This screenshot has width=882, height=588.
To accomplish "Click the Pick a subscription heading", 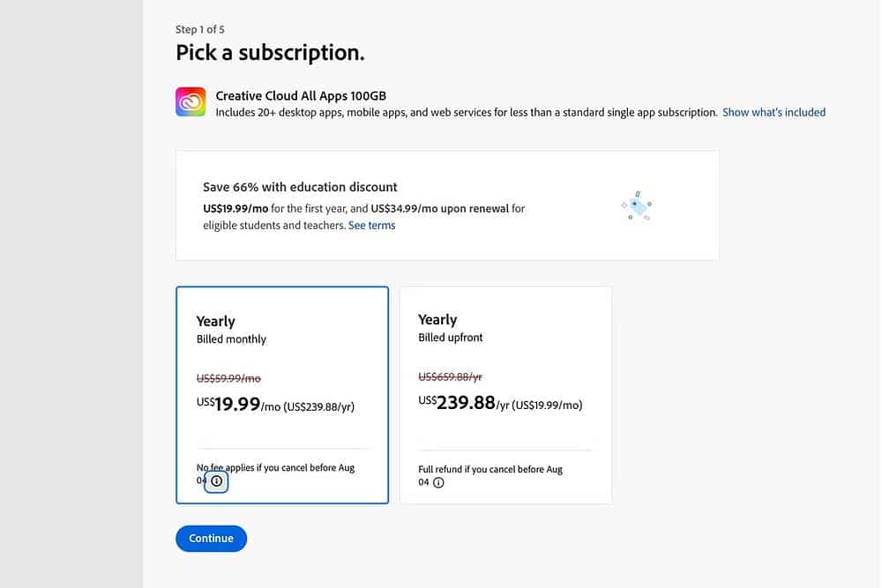I will 270,53.
